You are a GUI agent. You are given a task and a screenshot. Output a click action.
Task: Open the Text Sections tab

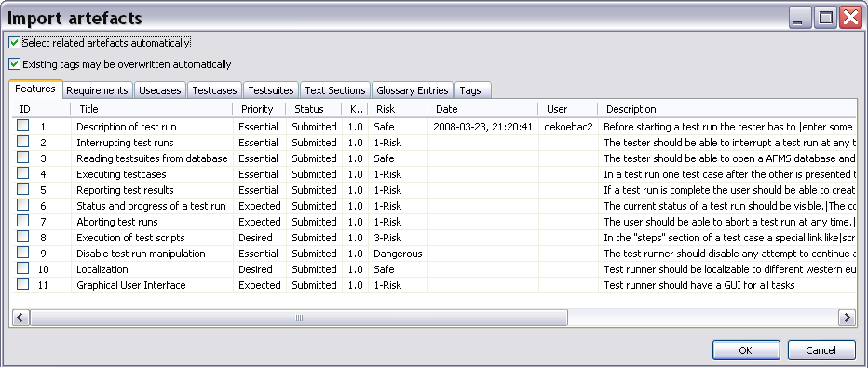(335, 90)
